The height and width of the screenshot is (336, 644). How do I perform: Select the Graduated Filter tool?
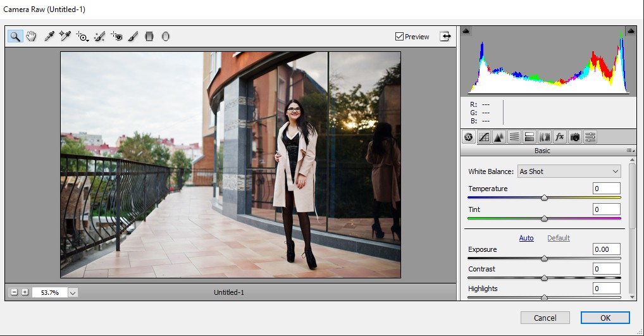[x=149, y=37]
